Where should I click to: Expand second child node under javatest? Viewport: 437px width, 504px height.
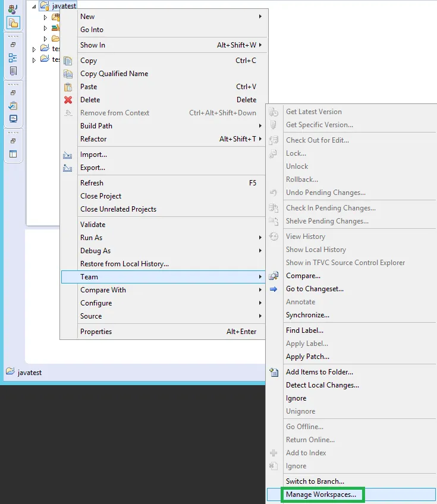tap(45, 29)
